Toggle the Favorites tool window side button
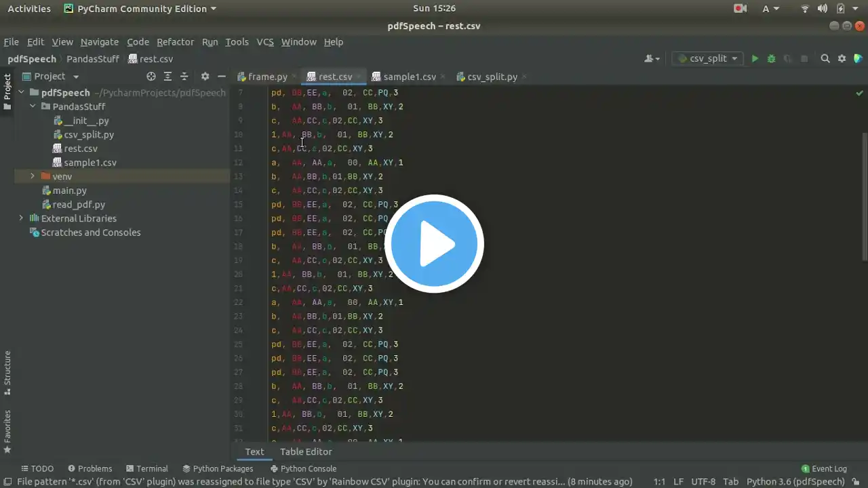This screenshot has height=488, width=868. (7, 431)
